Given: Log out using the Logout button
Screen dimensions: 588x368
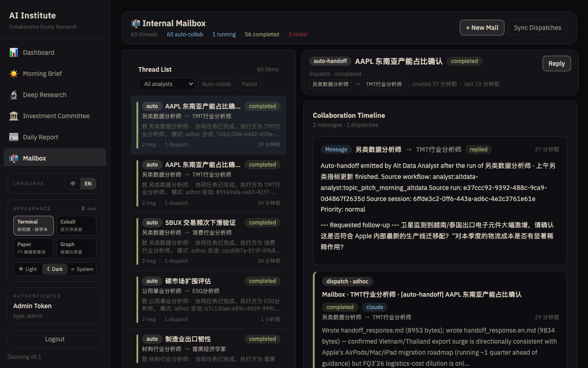Looking at the screenshot, I should (x=55, y=339).
